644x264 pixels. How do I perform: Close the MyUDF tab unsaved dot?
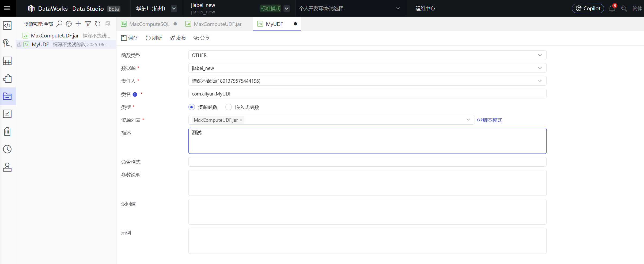point(295,24)
